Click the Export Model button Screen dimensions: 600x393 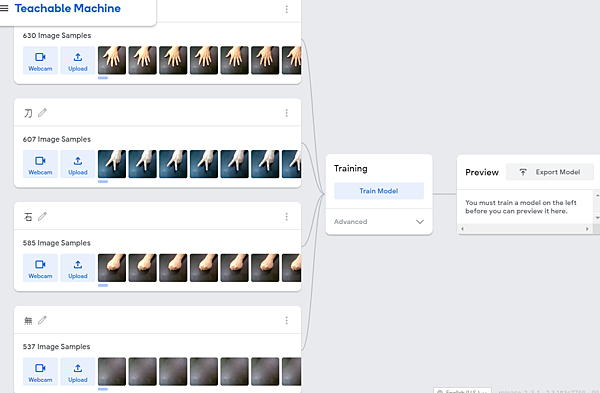tap(550, 172)
